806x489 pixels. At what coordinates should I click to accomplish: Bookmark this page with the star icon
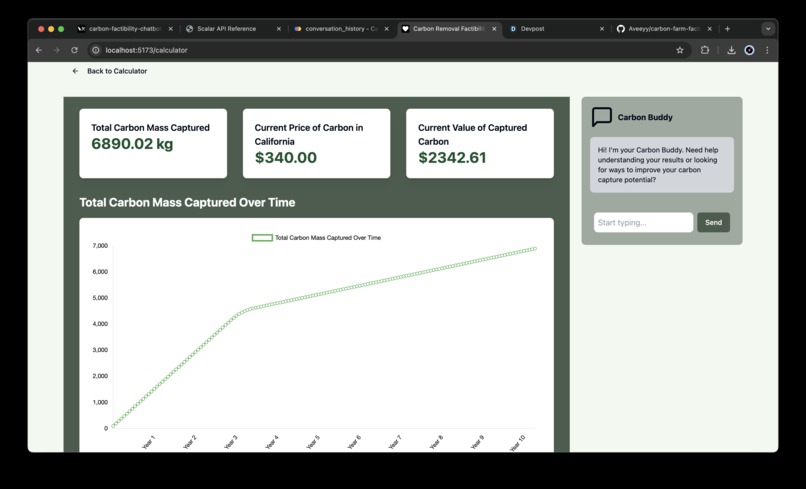pyautogui.click(x=680, y=50)
